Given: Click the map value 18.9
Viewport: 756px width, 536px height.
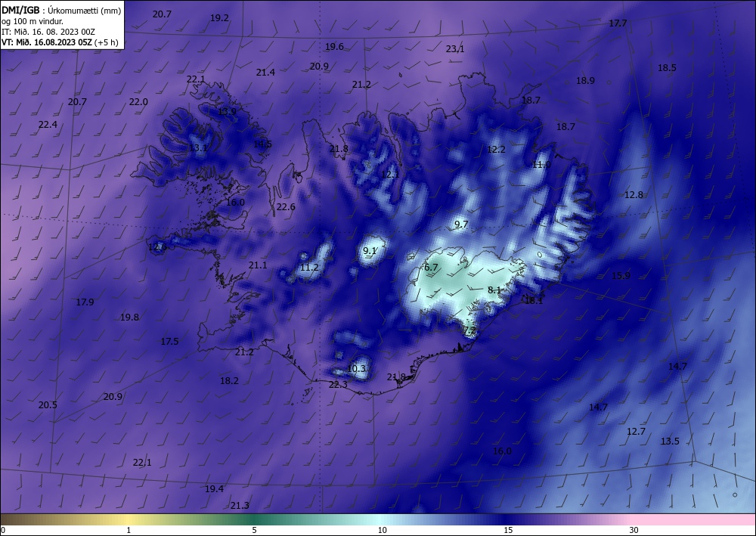Looking at the screenshot, I should pyautogui.click(x=585, y=80).
